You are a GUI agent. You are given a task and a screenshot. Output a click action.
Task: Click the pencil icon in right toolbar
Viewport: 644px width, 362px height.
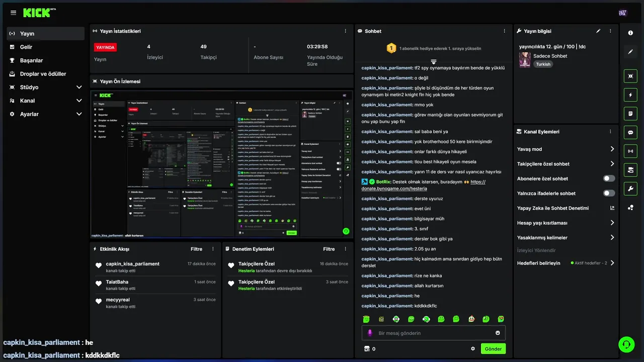pos(630,51)
